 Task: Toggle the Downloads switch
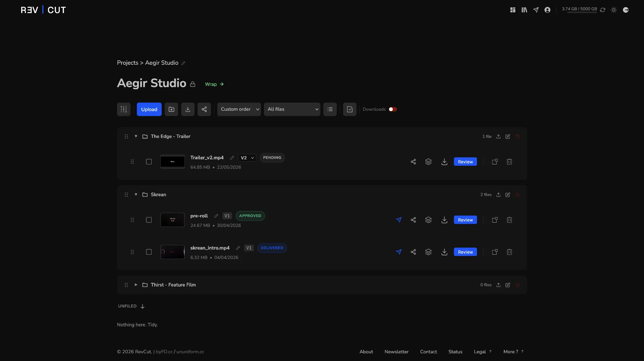393,109
